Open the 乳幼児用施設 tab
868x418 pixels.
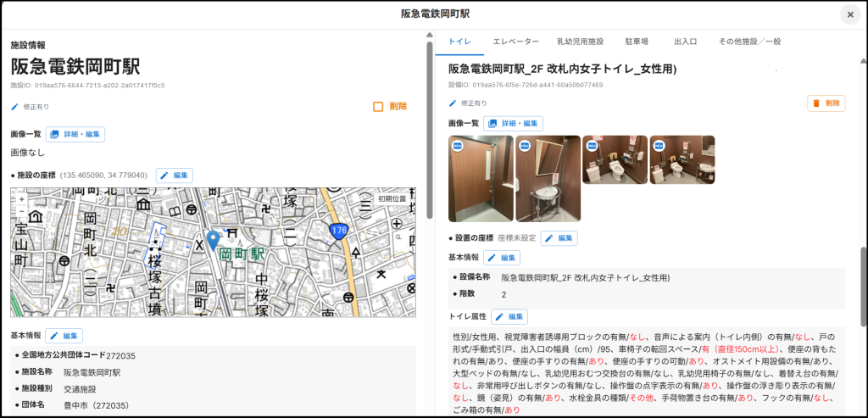click(x=580, y=41)
